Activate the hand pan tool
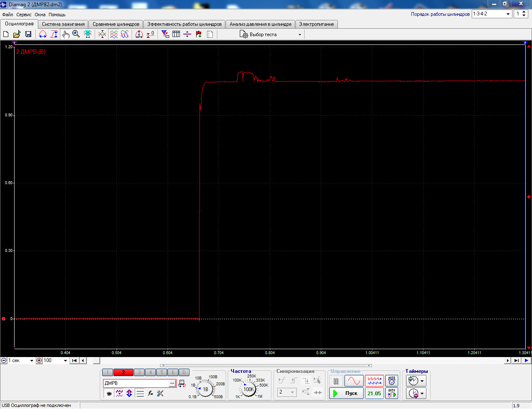Screen dimensions: 532x409 click(66, 34)
